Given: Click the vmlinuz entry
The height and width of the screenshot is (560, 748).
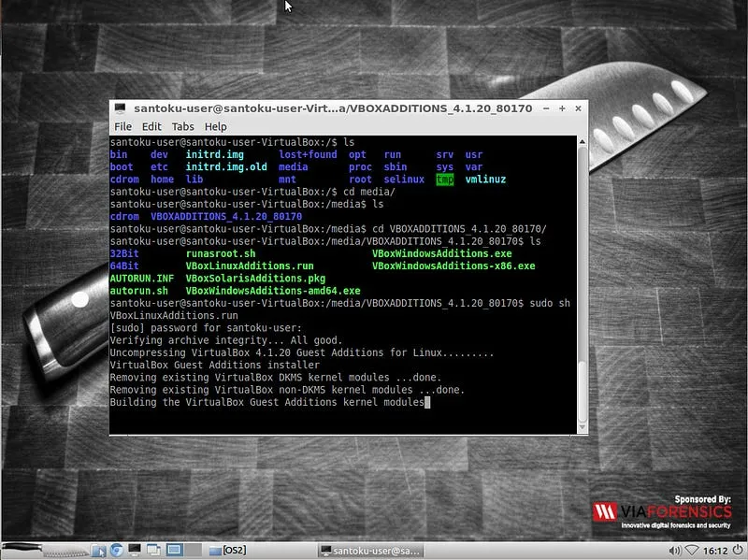Looking at the screenshot, I should pos(485,179).
